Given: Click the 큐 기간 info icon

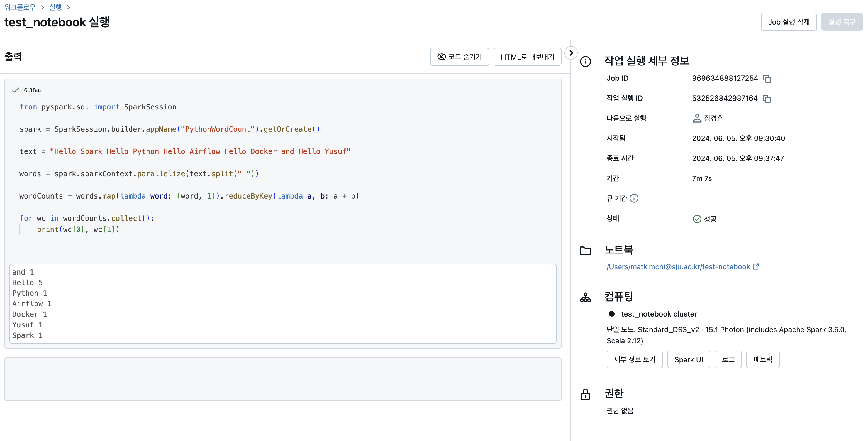Looking at the screenshot, I should pyautogui.click(x=634, y=198).
